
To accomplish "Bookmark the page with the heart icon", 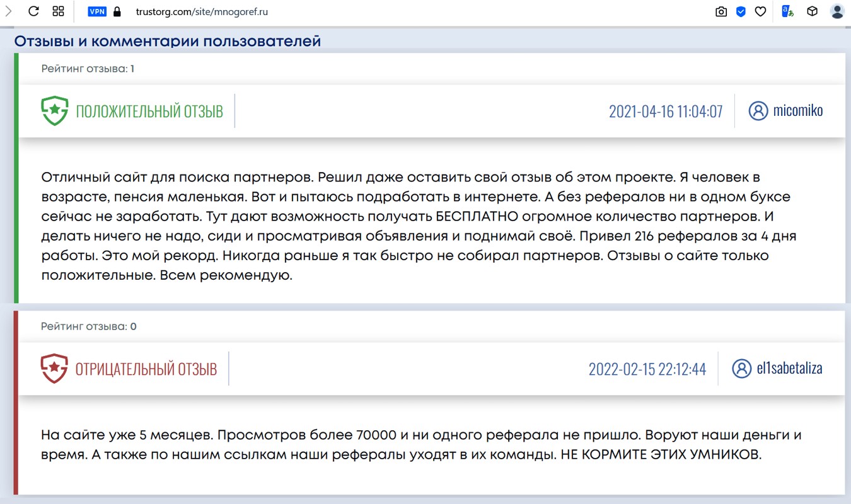I will tap(761, 11).
